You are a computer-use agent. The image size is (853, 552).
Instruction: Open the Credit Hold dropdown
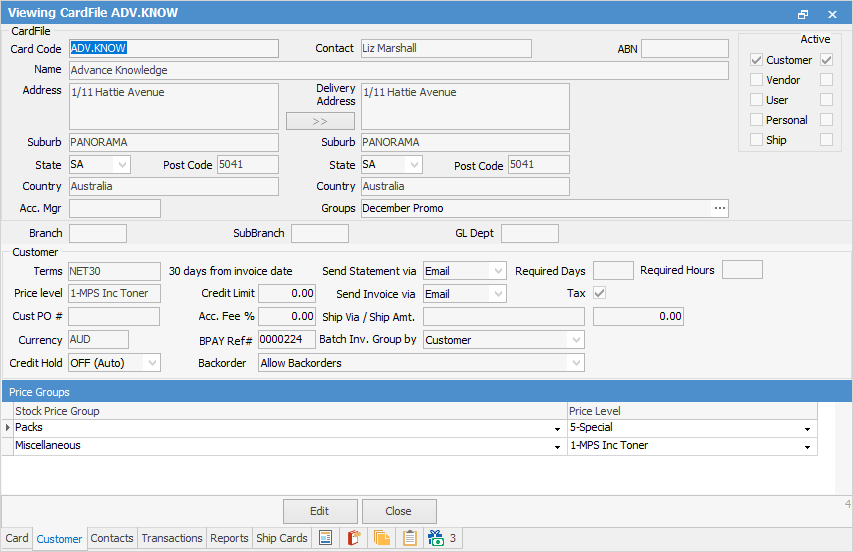(152, 363)
